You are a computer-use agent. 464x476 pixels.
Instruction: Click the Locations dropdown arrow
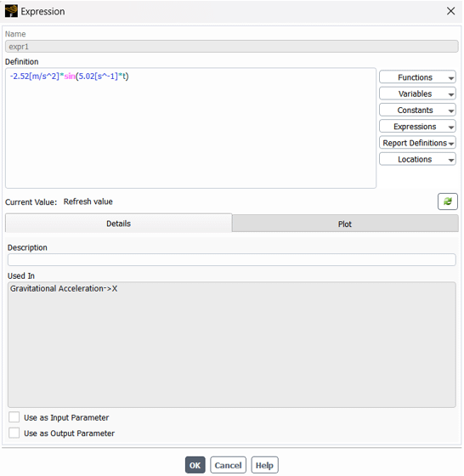click(x=451, y=160)
